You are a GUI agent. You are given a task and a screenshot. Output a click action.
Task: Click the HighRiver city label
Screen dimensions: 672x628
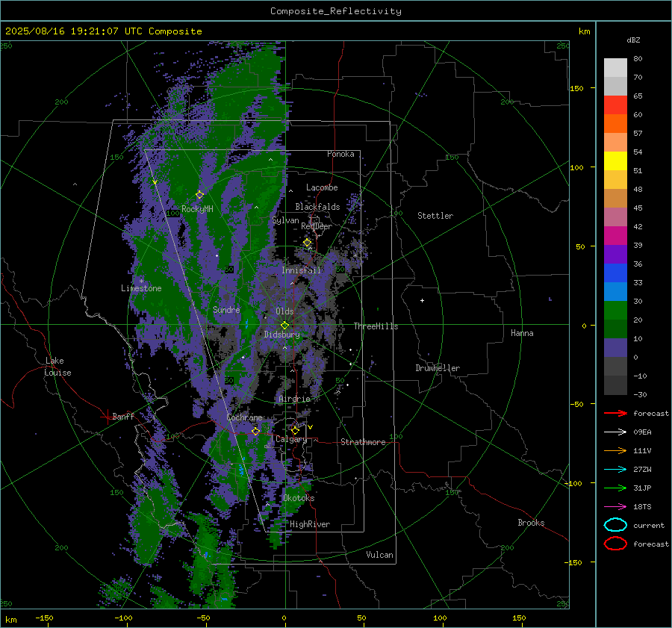tap(310, 524)
